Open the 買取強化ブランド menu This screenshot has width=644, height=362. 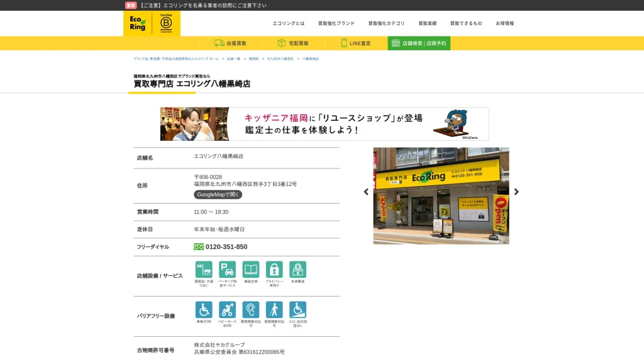coord(336,23)
